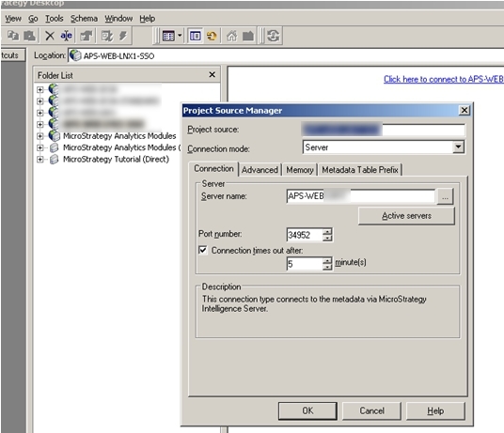504x433 pixels.
Task: Click the Copy icon in the toolbar
Action: tap(13, 36)
